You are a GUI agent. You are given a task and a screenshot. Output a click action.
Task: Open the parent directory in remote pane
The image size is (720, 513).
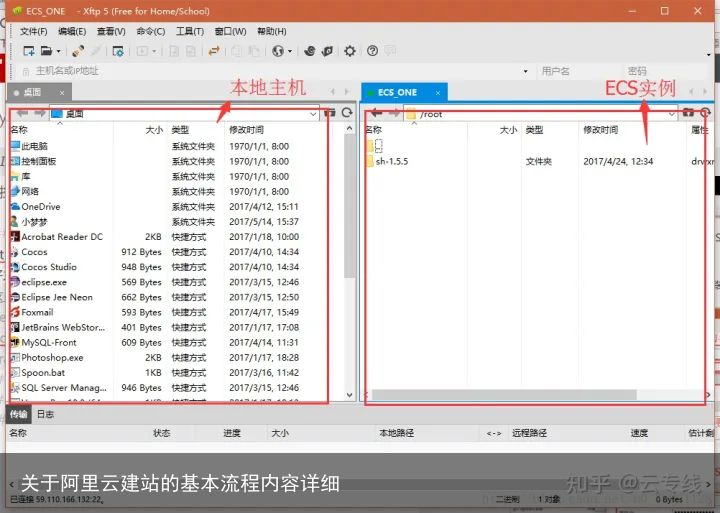pyautogui.click(x=375, y=146)
